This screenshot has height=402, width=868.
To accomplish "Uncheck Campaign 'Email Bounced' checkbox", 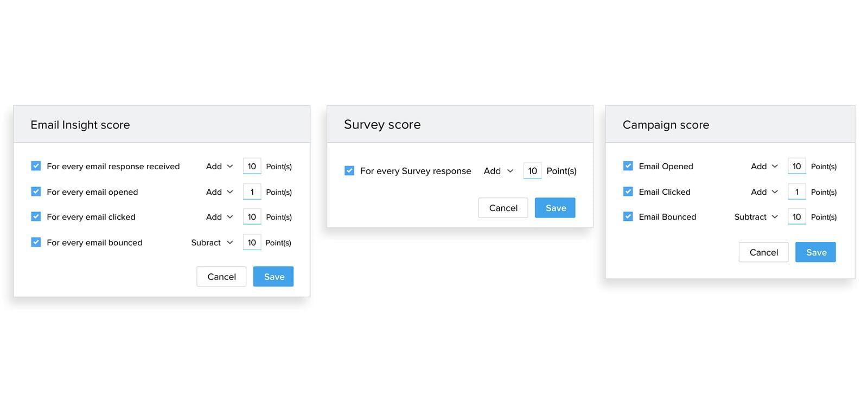I will pyautogui.click(x=628, y=216).
